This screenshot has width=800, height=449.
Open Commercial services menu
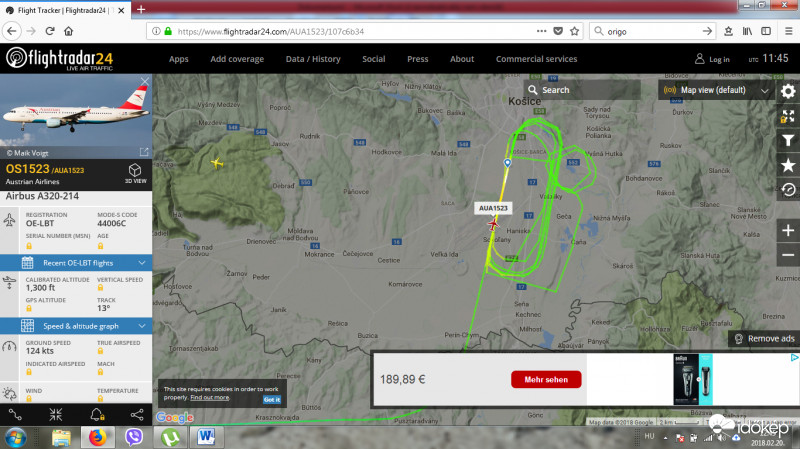pyautogui.click(x=536, y=59)
